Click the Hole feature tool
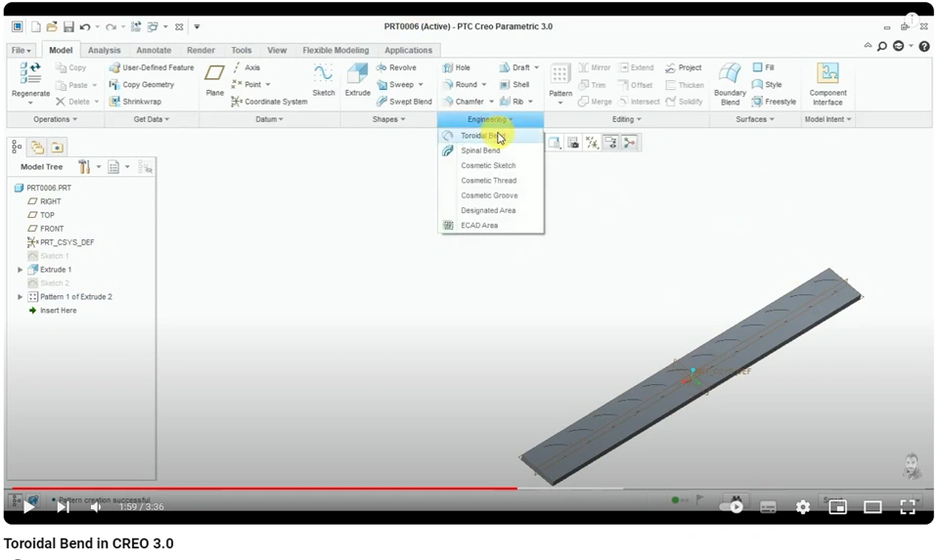 coord(457,67)
